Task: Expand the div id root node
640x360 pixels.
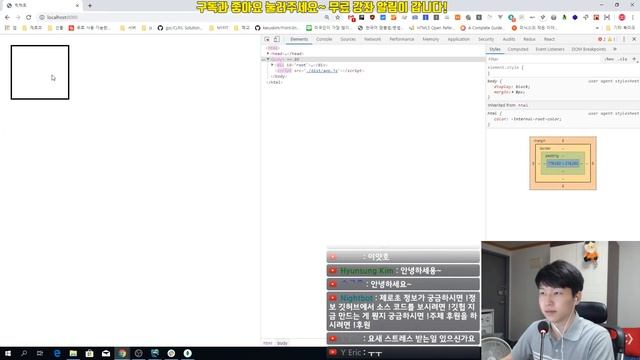Action: (x=272, y=65)
